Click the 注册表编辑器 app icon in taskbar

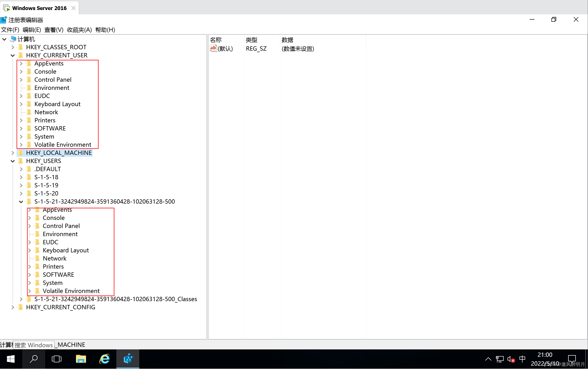128,359
